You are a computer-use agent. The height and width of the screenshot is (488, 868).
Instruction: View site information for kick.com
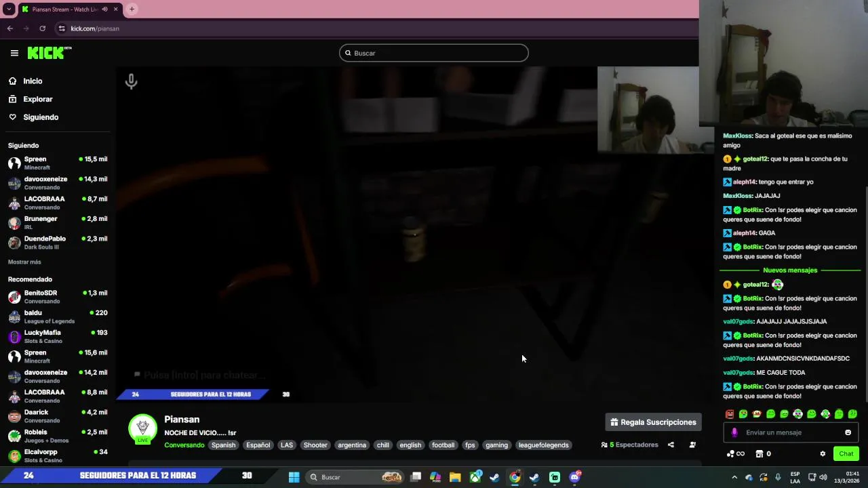(62, 28)
